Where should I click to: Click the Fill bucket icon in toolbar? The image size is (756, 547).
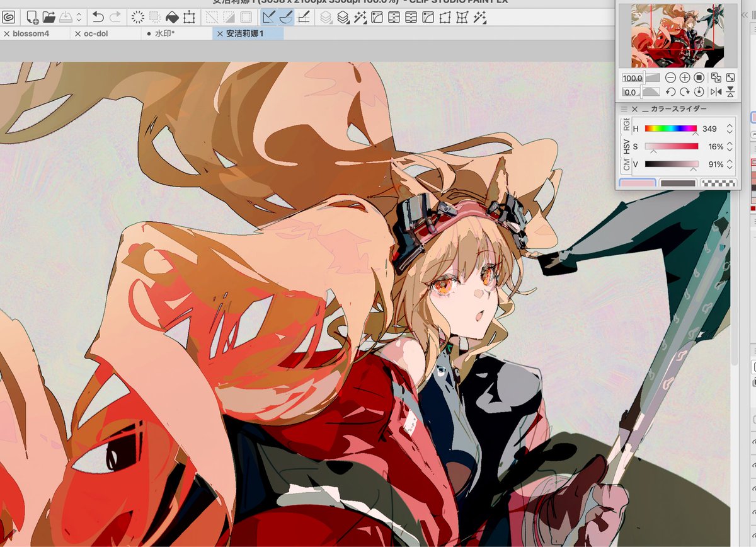tap(172, 17)
